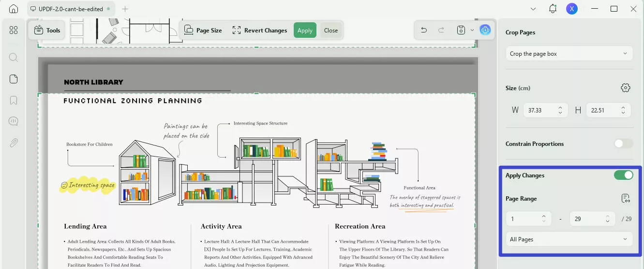The height and width of the screenshot is (269, 644).
Task: Open the comments panel icon
Action: 14,121
